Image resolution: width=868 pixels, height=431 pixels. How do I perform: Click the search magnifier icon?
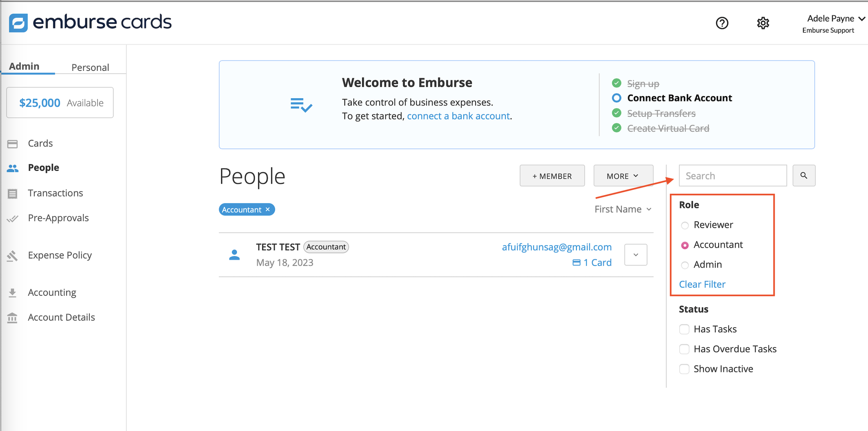pos(804,176)
